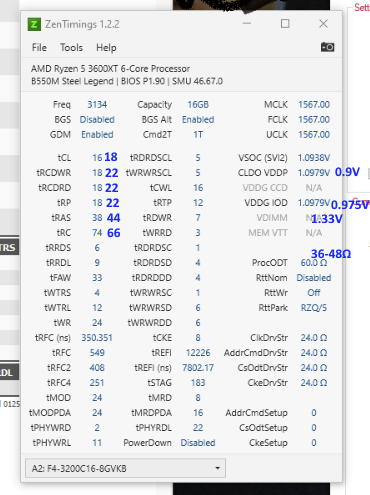The image size is (370, 495).
Task: Minimize the ZenTimings window
Action: [247, 24]
